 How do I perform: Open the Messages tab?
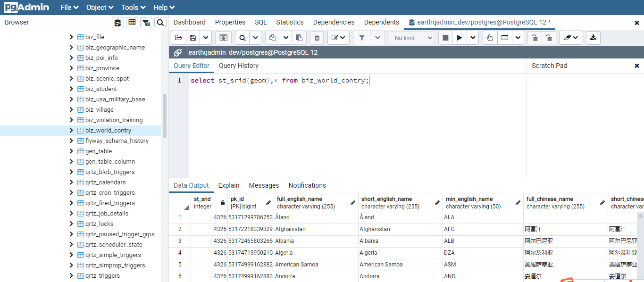click(x=264, y=185)
